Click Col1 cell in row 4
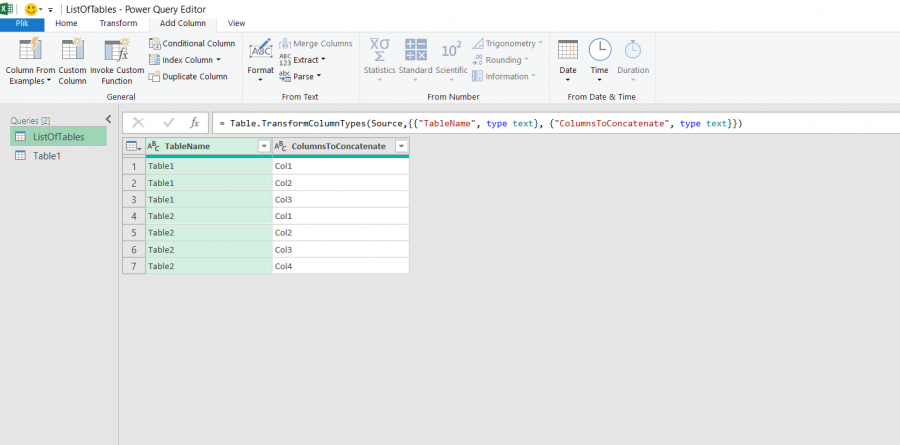 coord(341,216)
